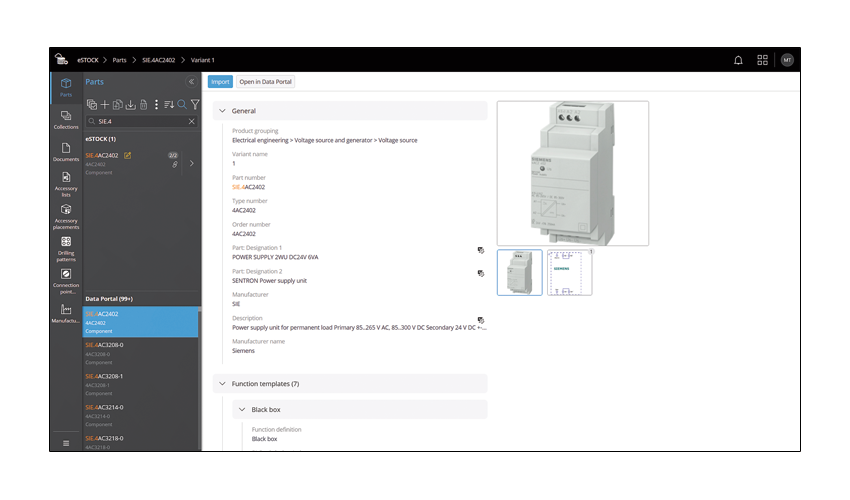This screenshot has height=500, width=850.
Task: Click the plus icon to add a part
Action: 105,104
